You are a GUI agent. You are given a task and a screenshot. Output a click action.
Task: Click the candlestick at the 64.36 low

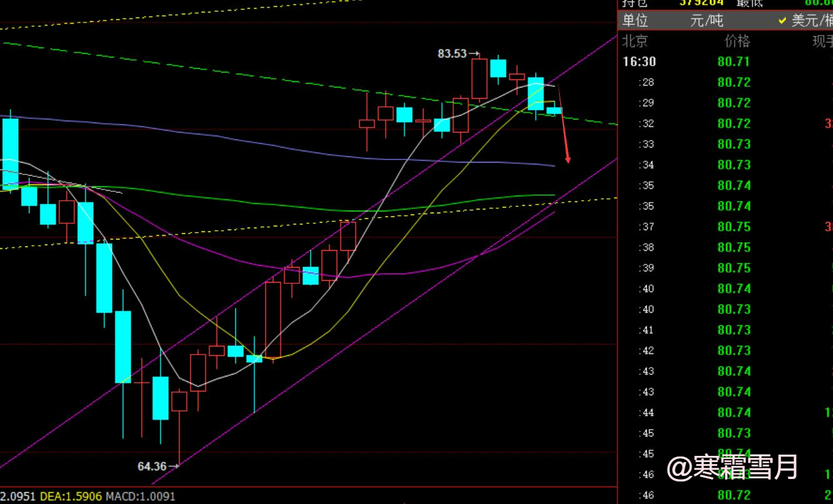179,427
